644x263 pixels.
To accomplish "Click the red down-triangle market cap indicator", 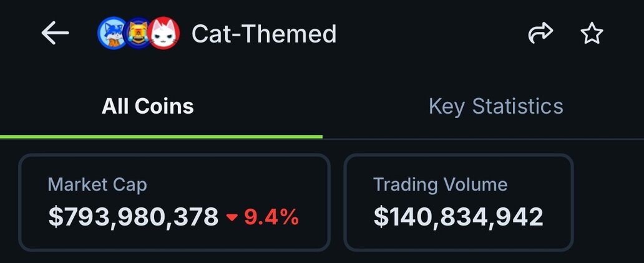I will 232,217.
